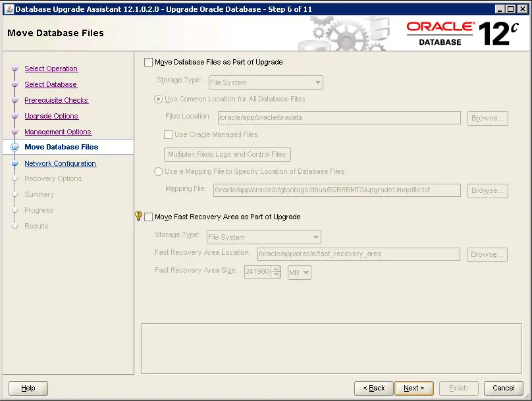The width and height of the screenshot is (532, 401).
Task: Go to Prerequisite Checks step
Action: [x=57, y=101]
